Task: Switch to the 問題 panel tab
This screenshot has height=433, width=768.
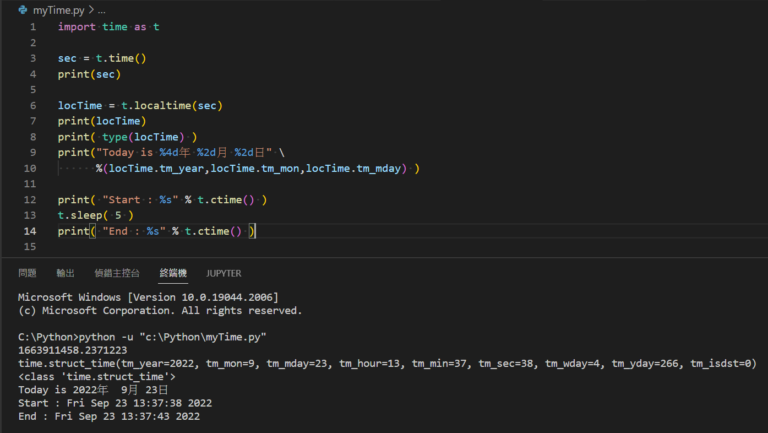Action: (x=27, y=273)
